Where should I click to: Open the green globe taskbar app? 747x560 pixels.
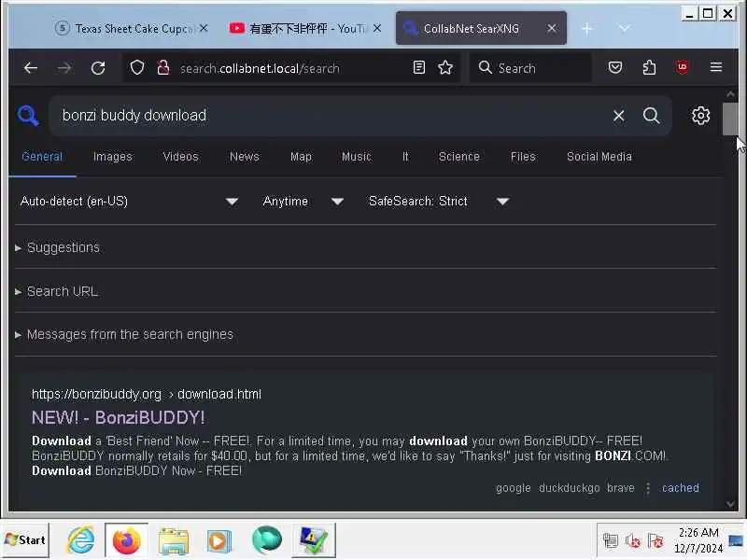pyautogui.click(x=266, y=540)
